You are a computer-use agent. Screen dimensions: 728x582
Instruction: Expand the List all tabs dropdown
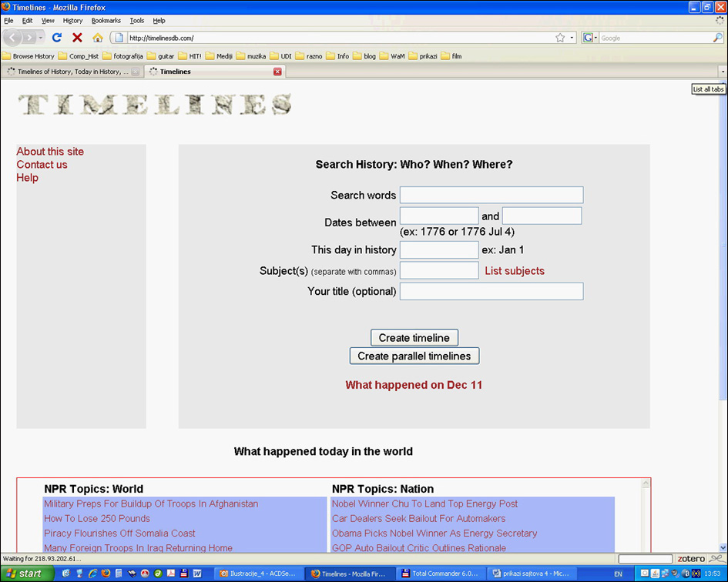pyautogui.click(x=722, y=72)
